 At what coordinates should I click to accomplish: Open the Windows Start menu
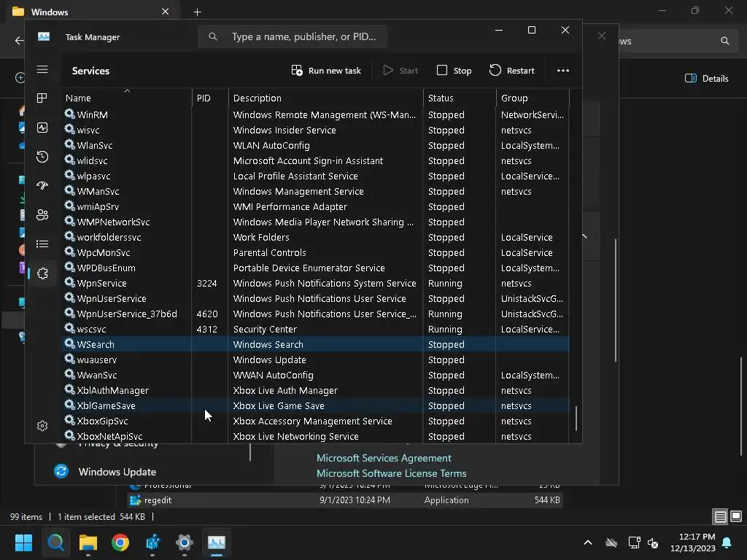(x=23, y=542)
